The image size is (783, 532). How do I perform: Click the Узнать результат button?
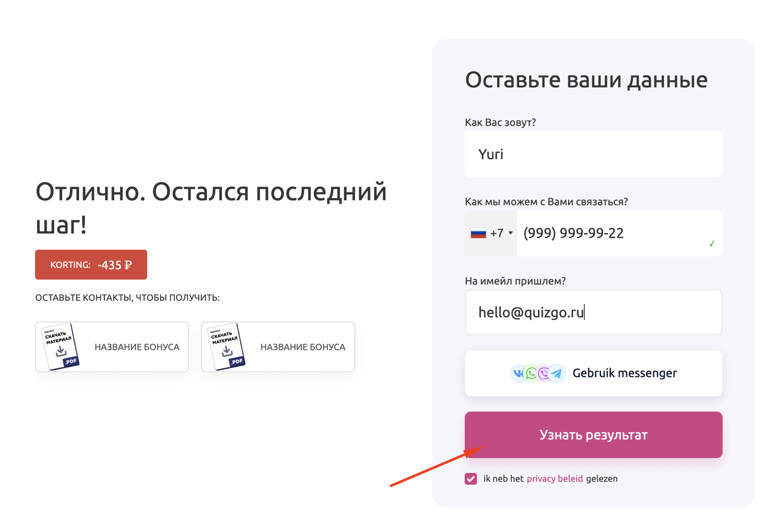pos(593,435)
